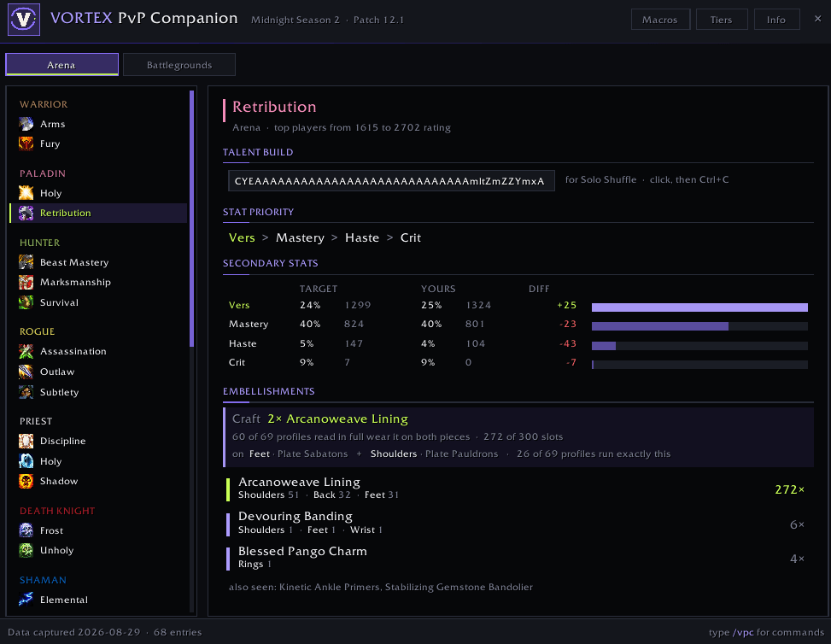Click the SHAMAN class header
This screenshot has width=831, height=644.
[43, 580]
